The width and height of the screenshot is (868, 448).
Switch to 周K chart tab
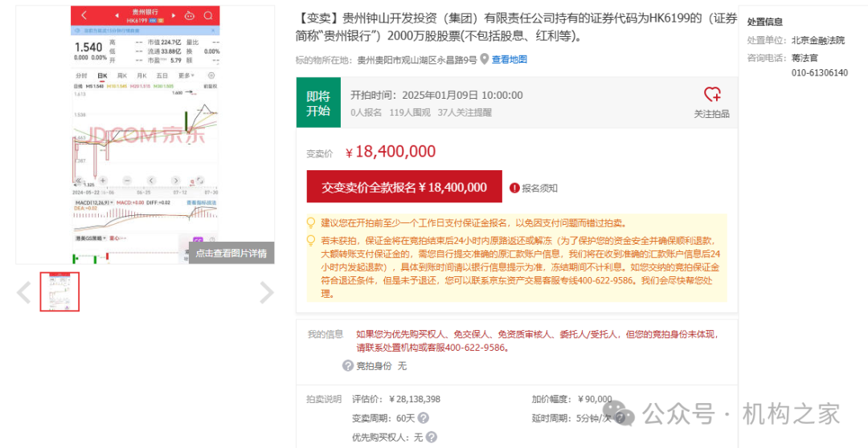pyautogui.click(x=122, y=75)
